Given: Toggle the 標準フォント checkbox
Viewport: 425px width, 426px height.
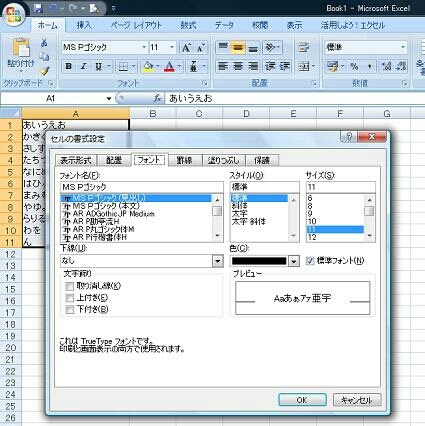Looking at the screenshot, I should (310, 261).
